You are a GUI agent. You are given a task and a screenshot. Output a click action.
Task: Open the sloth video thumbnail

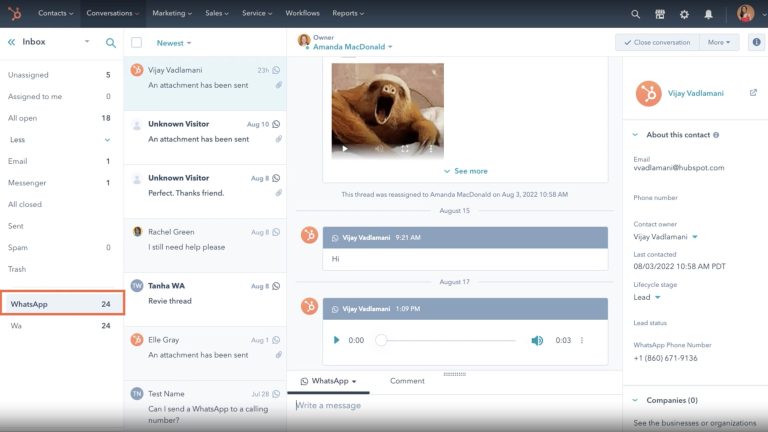(387, 110)
